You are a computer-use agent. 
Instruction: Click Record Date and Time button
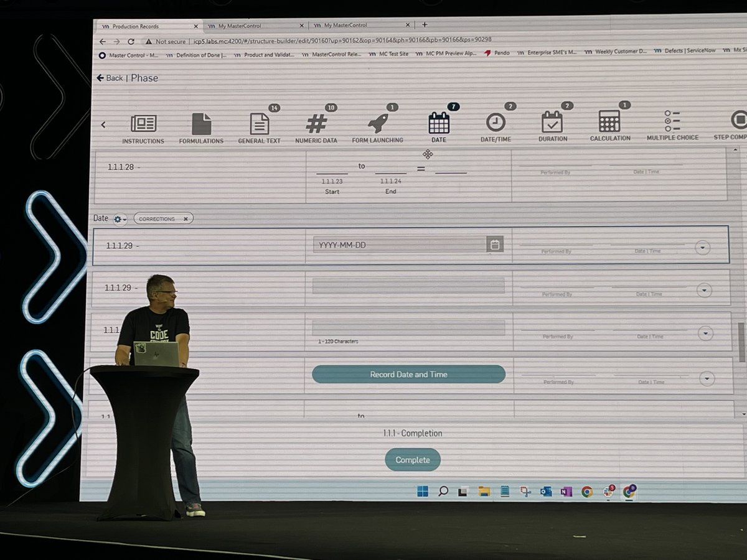coord(408,374)
